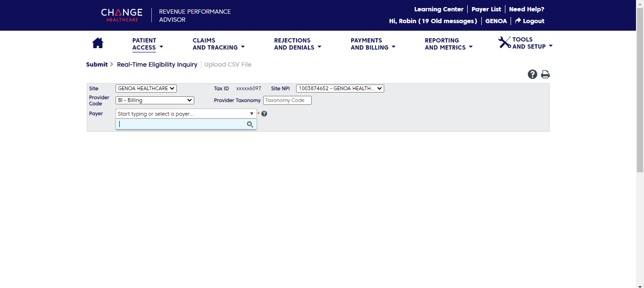Expand the Rejections and Denials menu
644x288 pixels.
click(x=297, y=44)
